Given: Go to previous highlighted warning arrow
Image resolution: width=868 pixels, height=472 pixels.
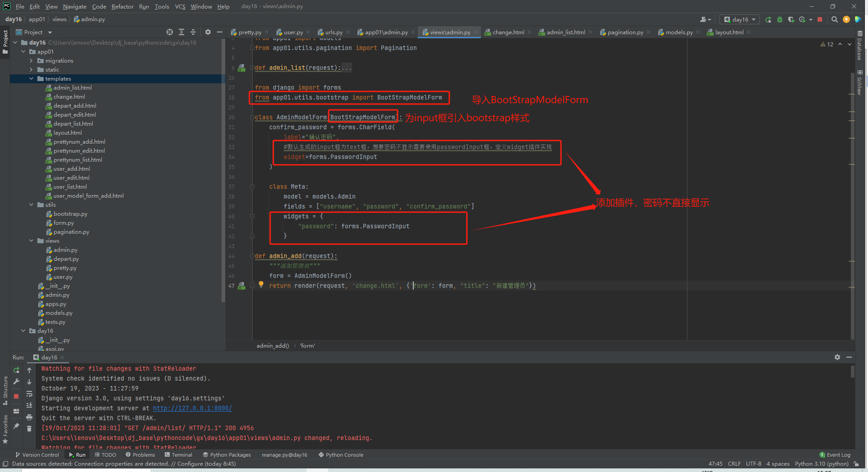Looking at the screenshot, I should [840, 44].
